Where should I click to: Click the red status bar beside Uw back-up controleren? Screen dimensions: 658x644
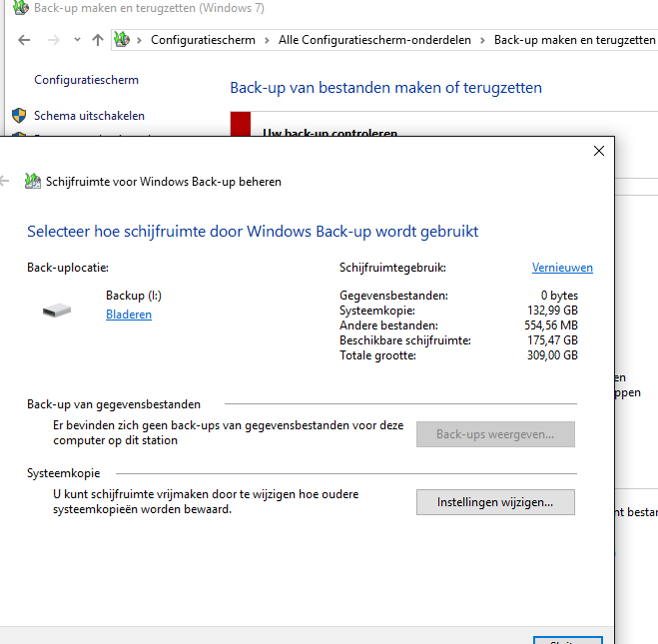pos(241,124)
